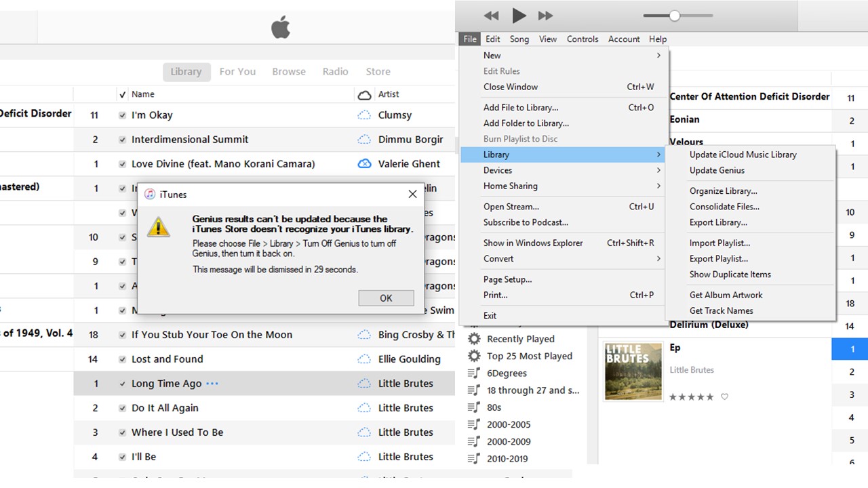Click the playlist icon next to 6Degrees

[474, 373]
